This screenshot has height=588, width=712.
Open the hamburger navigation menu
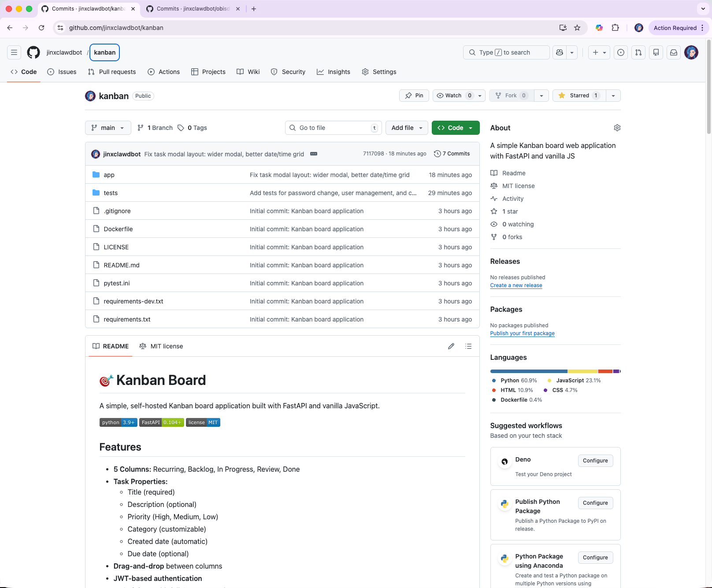click(14, 52)
